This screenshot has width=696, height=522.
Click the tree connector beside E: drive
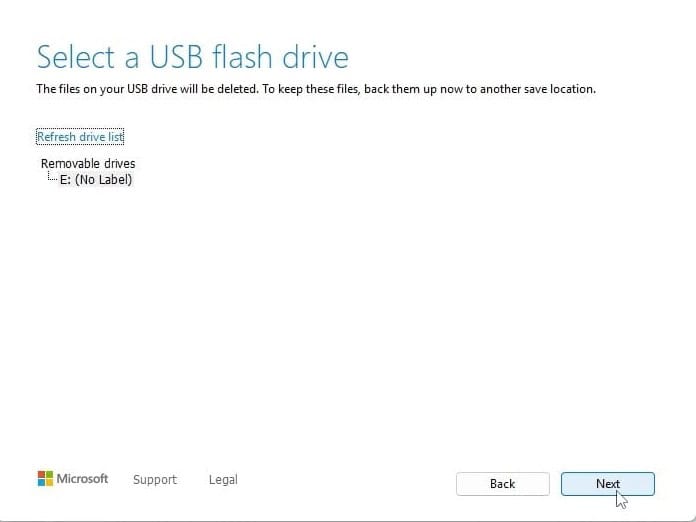tap(51, 179)
